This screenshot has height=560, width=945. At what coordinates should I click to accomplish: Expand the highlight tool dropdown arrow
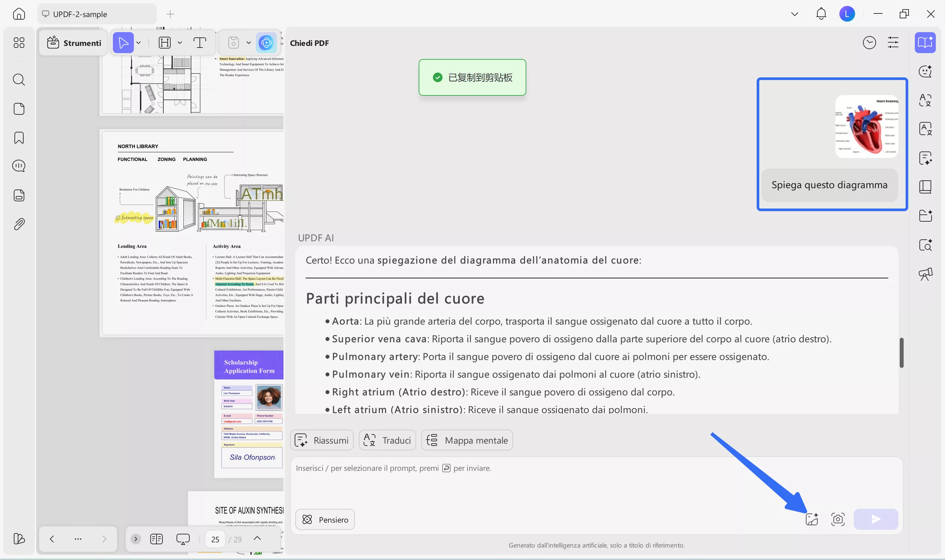[x=180, y=43]
